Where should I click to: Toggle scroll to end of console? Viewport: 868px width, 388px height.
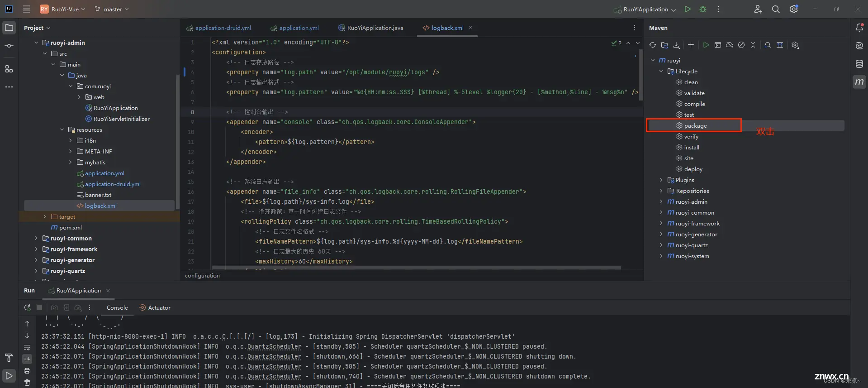27,359
